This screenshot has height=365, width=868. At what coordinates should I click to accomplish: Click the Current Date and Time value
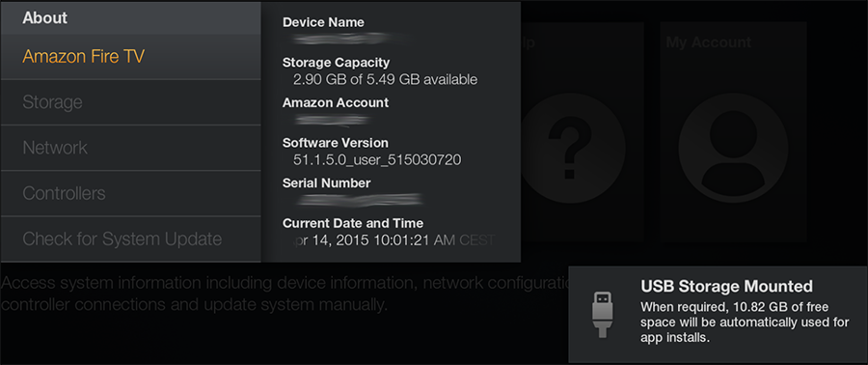point(392,239)
